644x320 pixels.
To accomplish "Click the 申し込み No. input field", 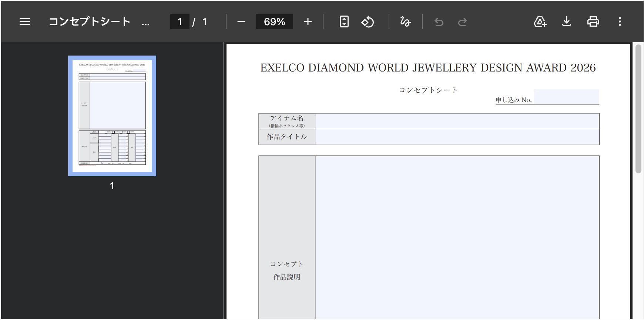I will (x=566, y=97).
